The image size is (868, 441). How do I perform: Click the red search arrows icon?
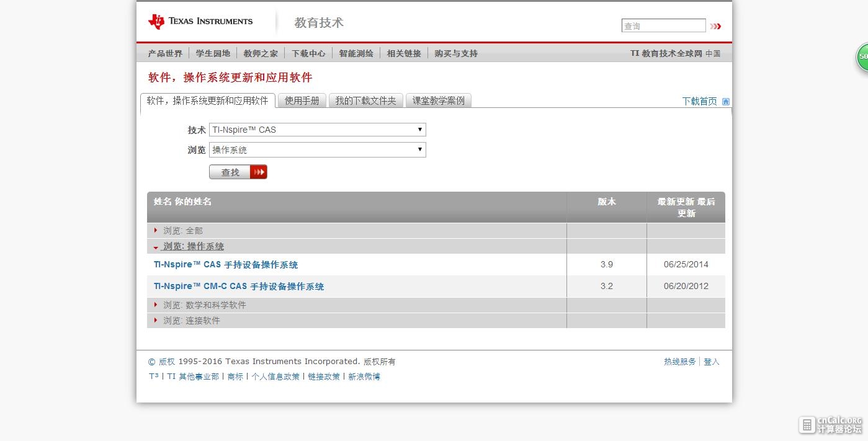715,26
